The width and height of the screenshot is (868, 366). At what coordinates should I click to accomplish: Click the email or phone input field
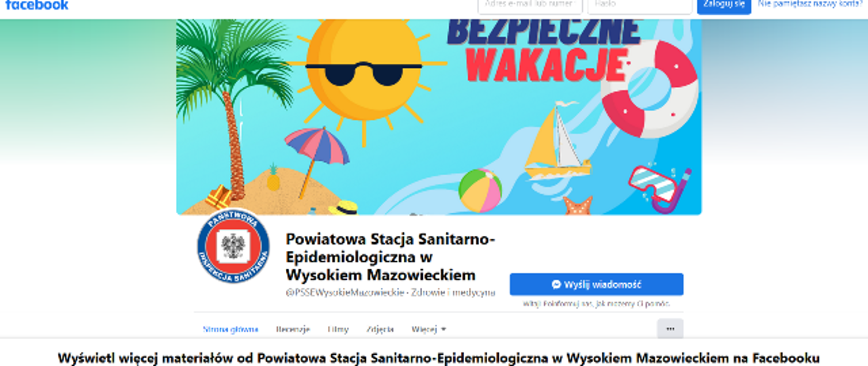click(530, 6)
